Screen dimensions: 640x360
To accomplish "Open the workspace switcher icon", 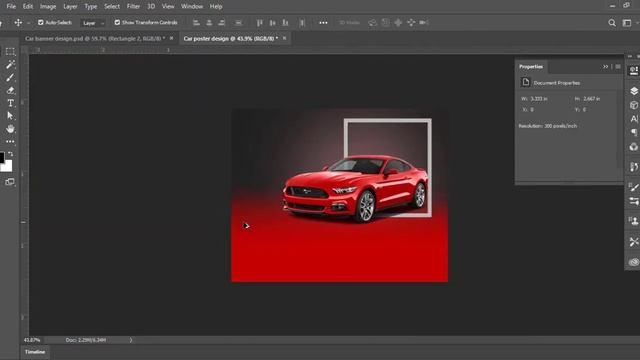I will point(627,23).
